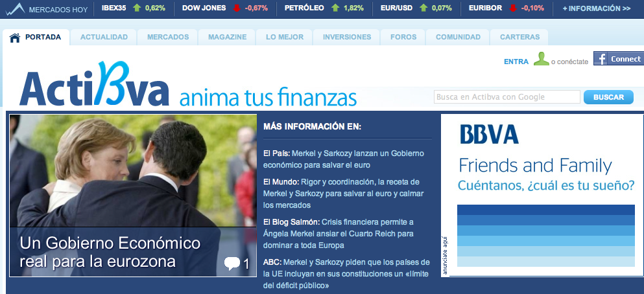Click Friends and Family ad text

point(535,166)
